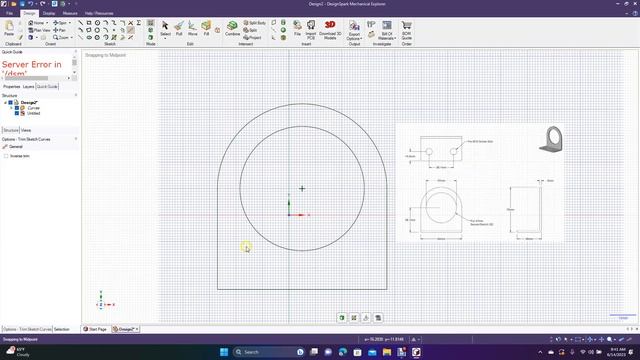640x360 pixels.
Task: Open File Explorer from the taskbar
Action: (x=387, y=352)
